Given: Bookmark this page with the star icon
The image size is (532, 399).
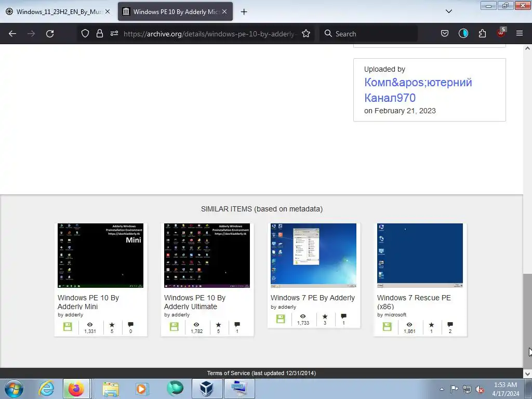Looking at the screenshot, I should 306,33.
